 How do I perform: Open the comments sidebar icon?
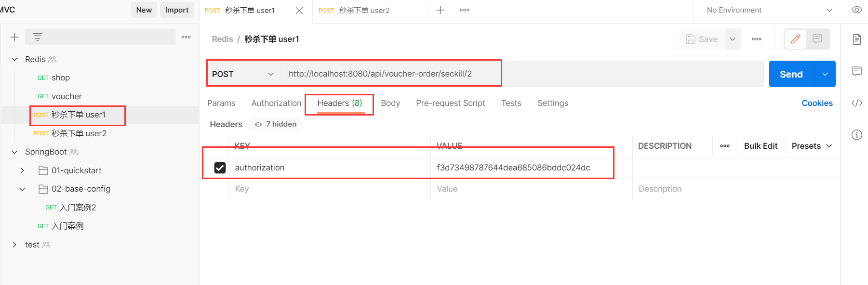pyautogui.click(x=857, y=71)
